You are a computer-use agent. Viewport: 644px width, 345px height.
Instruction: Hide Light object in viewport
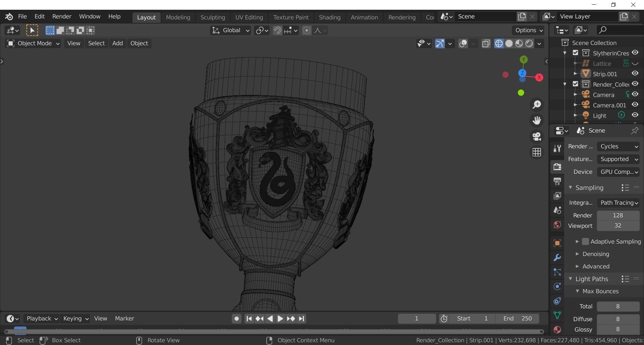click(635, 115)
